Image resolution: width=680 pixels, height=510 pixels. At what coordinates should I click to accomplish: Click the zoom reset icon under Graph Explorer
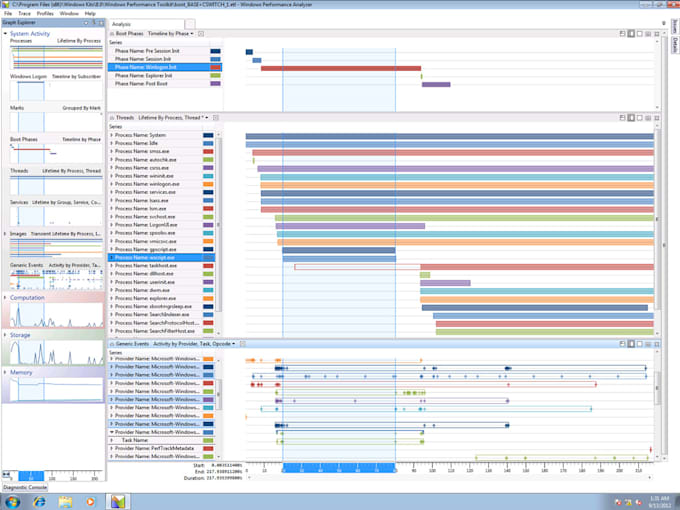[7, 474]
